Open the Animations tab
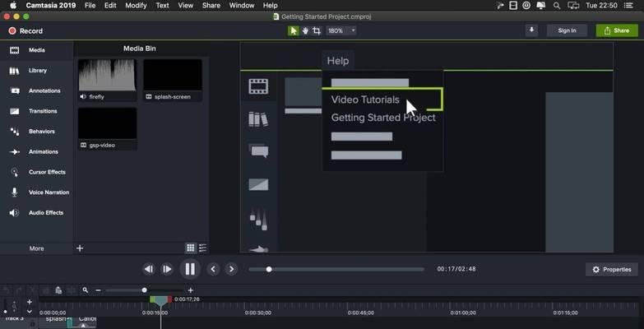Image resolution: width=644 pixels, height=329 pixels. pyautogui.click(x=36, y=152)
